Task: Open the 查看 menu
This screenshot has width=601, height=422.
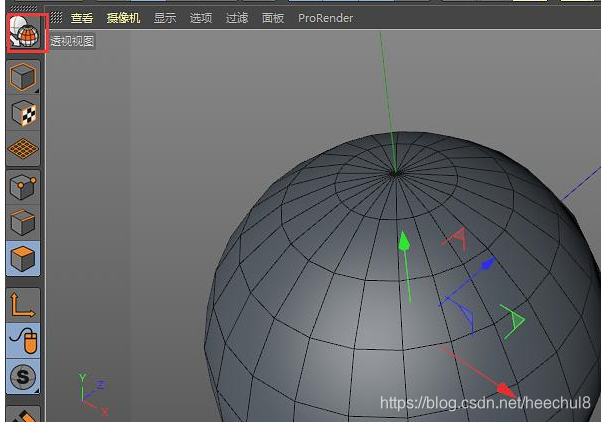Action: click(x=82, y=18)
